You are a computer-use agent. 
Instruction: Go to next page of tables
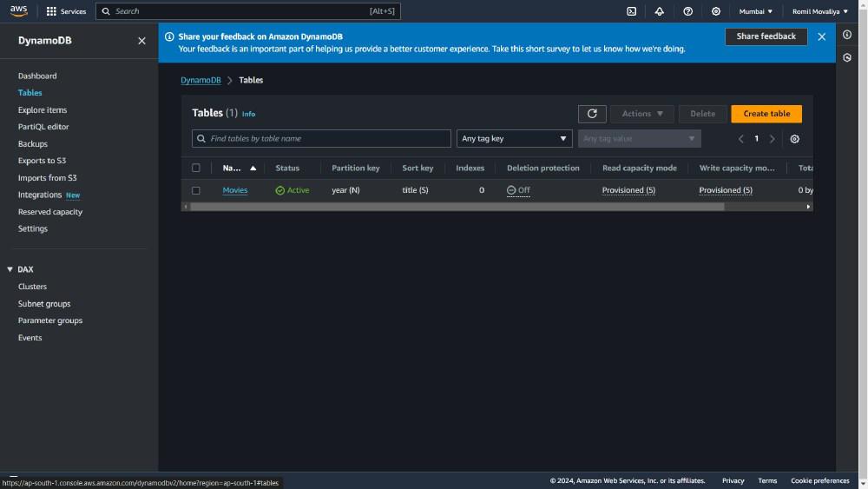773,139
